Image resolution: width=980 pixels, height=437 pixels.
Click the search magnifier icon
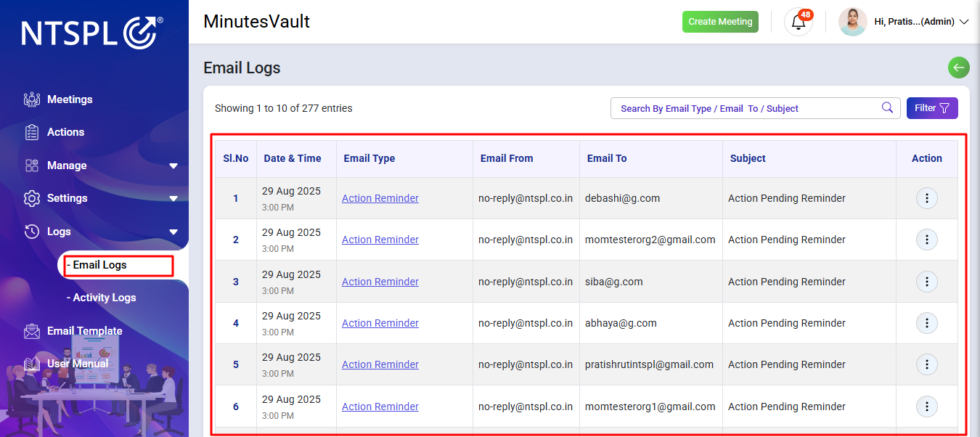887,107
